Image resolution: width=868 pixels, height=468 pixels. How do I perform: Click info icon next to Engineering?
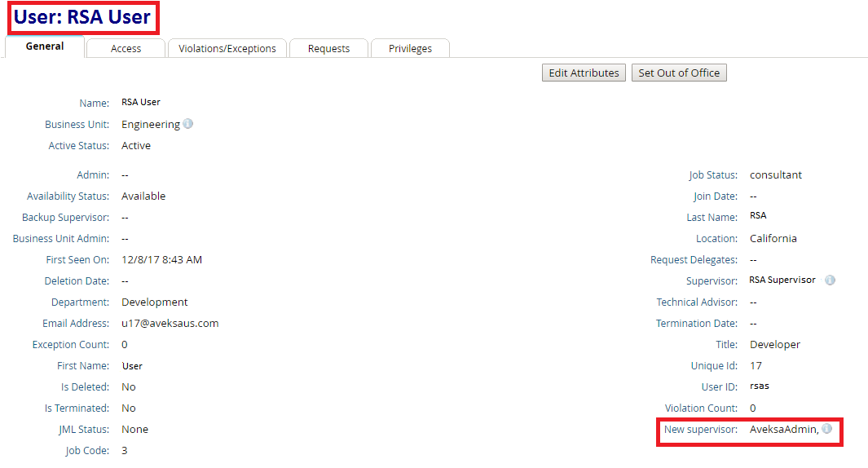[x=188, y=125]
